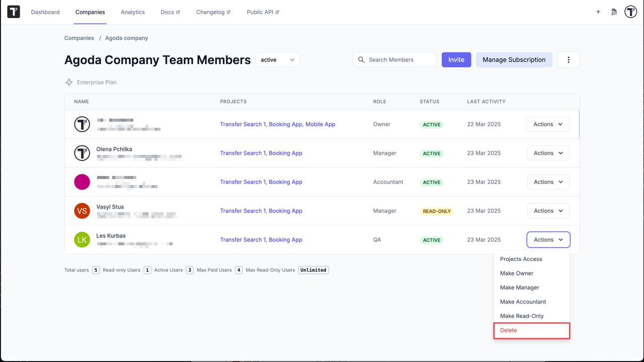Click the external link icon next to Docs

(x=179, y=11)
